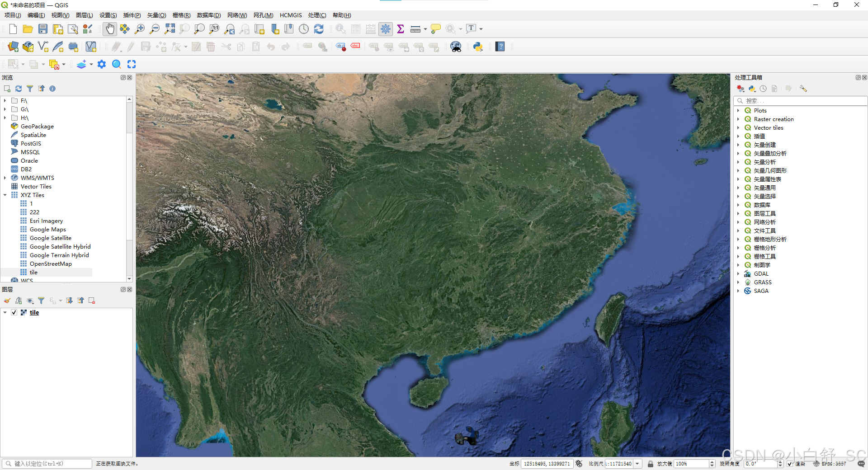The image size is (868, 470).
Task: Open the 栅格(R) menu
Action: coord(181,15)
